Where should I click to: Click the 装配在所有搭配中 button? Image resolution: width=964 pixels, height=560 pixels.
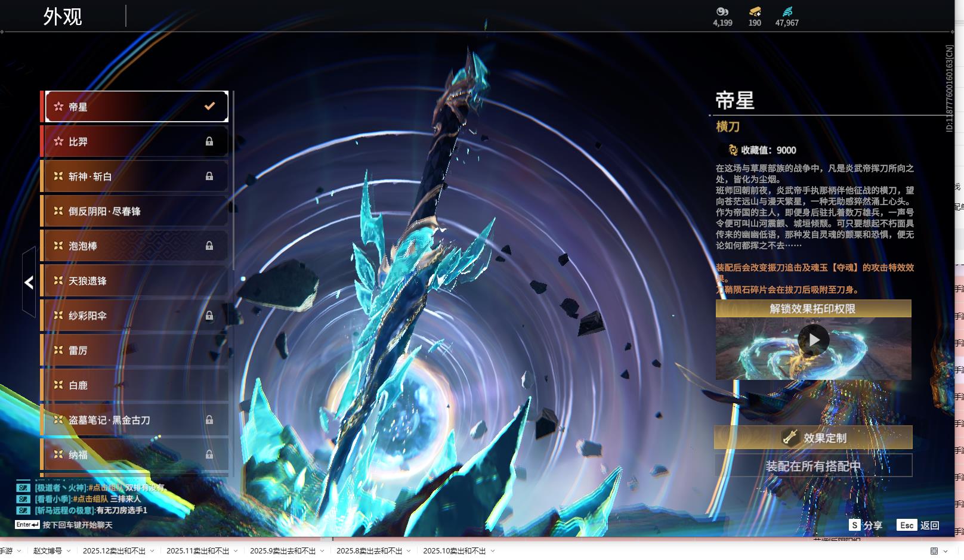[x=813, y=466]
